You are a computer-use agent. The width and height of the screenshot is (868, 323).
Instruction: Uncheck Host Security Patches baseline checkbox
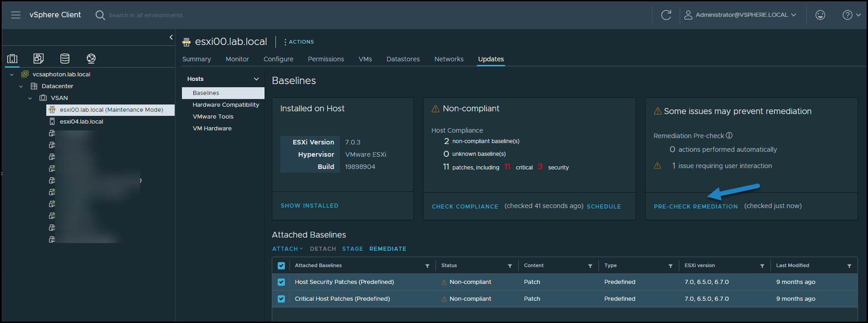(x=281, y=282)
